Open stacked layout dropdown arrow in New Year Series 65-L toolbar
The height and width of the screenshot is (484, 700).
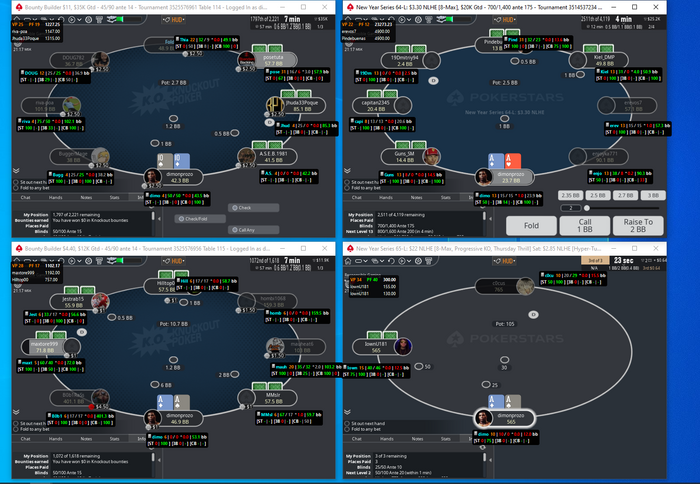tap(382, 261)
